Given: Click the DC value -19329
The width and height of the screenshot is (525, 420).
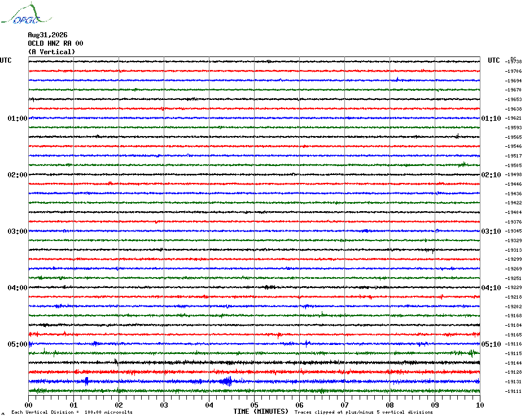Looking at the screenshot, I should (513, 240).
